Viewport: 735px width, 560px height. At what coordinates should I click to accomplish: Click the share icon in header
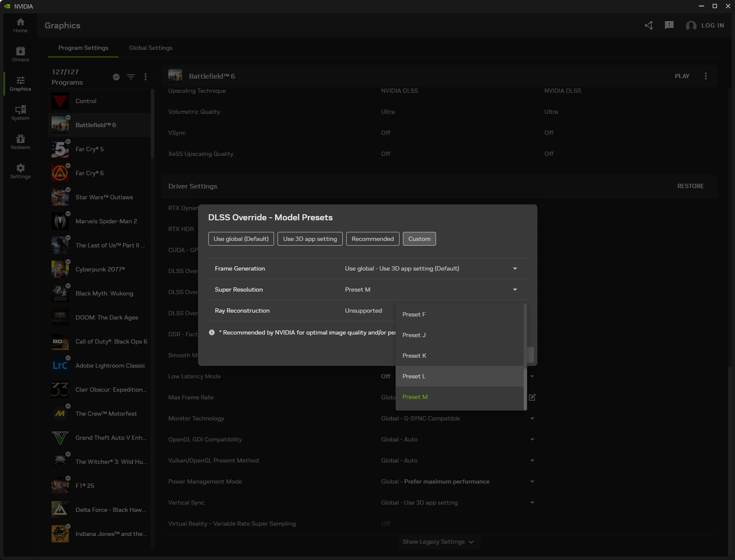pos(649,25)
